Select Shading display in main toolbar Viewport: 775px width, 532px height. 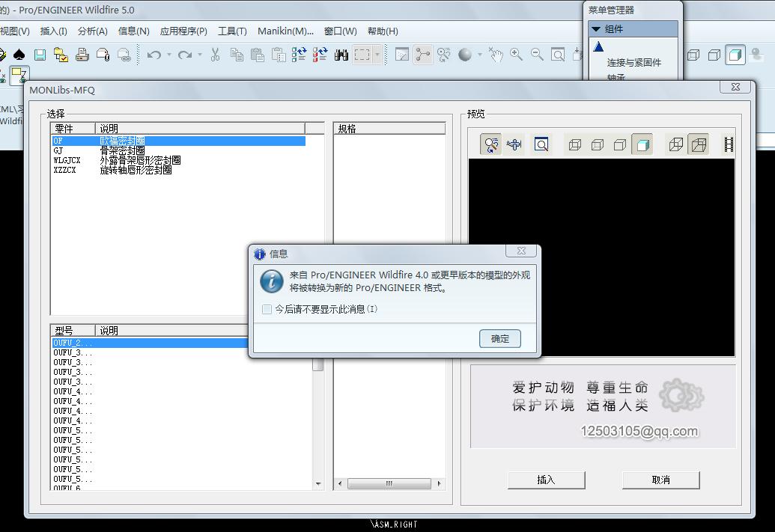735,55
